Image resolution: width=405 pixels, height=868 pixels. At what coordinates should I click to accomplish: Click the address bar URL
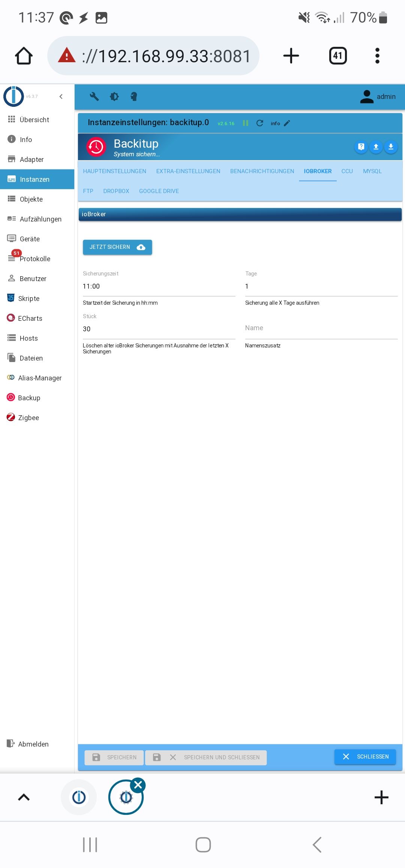(166, 56)
